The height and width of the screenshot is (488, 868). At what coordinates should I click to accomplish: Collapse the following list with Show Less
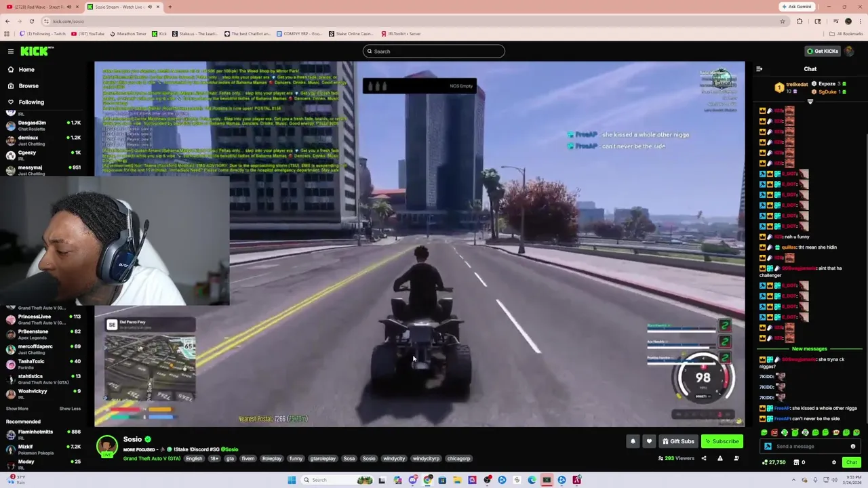(x=70, y=409)
